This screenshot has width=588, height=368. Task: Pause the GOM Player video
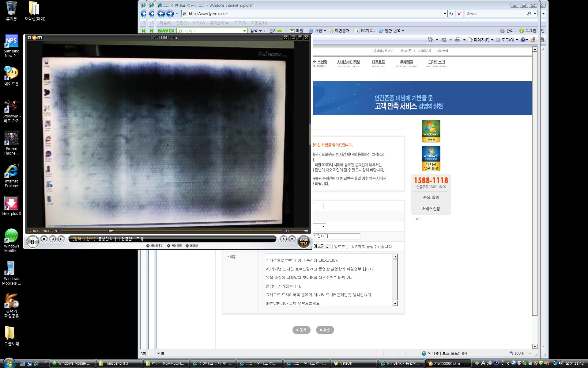(x=32, y=242)
